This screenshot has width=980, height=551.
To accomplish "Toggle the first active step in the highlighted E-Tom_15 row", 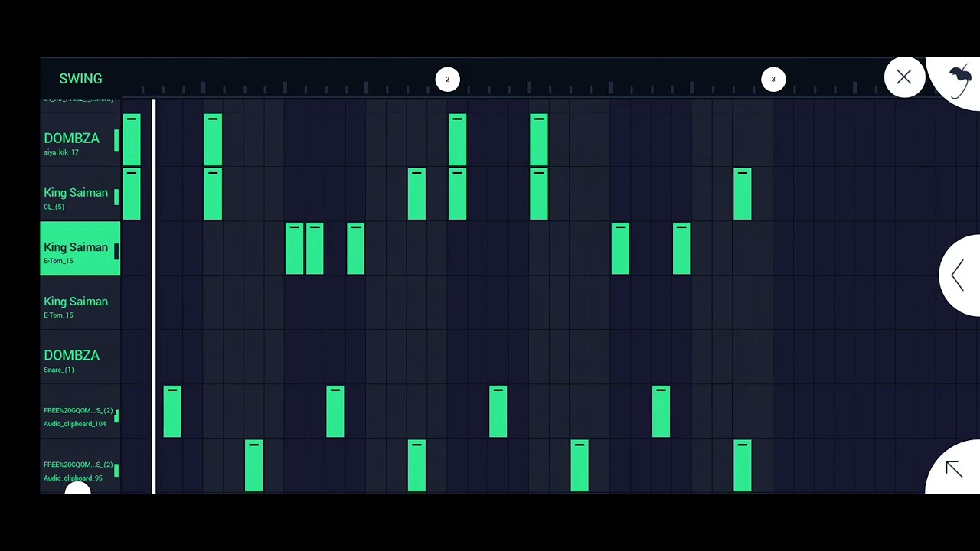I will pos(294,249).
